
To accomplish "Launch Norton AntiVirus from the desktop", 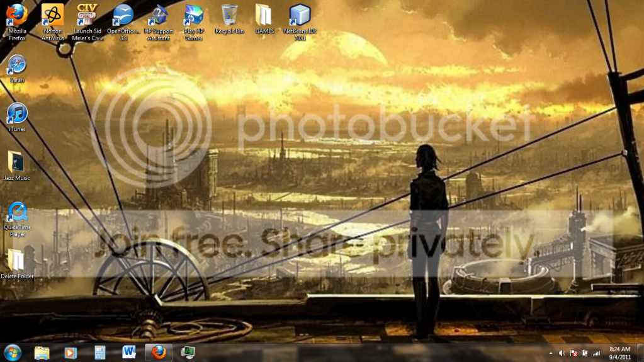I will coord(53,22).
